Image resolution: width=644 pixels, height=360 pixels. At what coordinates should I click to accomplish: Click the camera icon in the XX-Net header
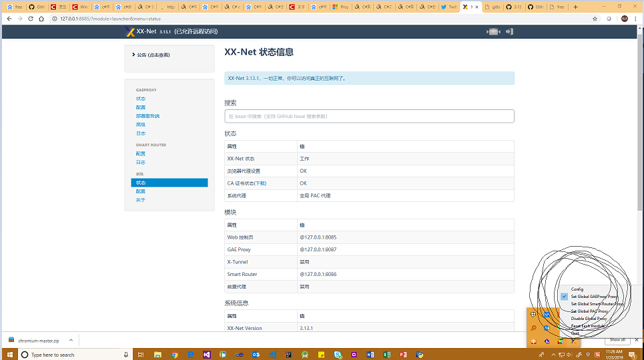coord(493,31)
